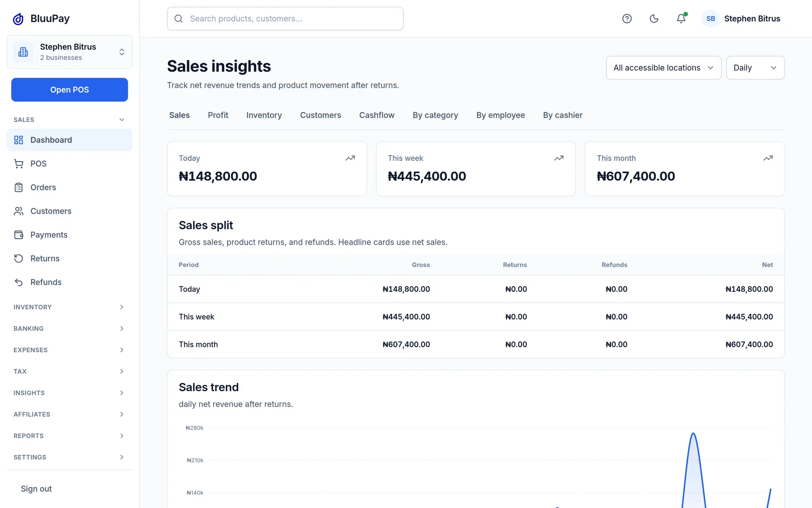Viewport: 812px width, 508px height.
Task: Switch to the By employee tab
Action: 501,115
